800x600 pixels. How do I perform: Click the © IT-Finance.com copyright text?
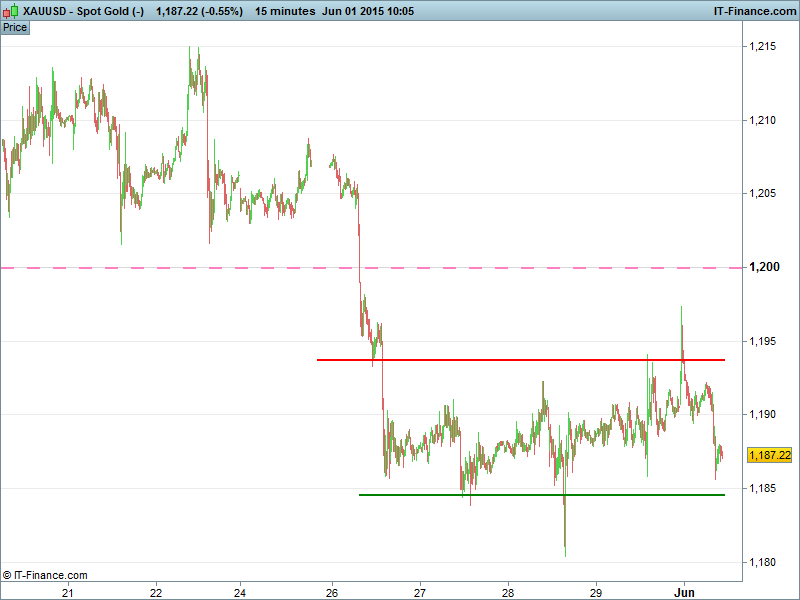coord(46,575)
